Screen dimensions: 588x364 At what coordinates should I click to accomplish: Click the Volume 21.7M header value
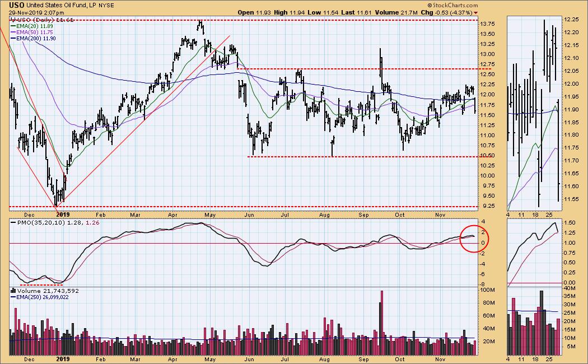pyautogui.click(x=396, y=12)
